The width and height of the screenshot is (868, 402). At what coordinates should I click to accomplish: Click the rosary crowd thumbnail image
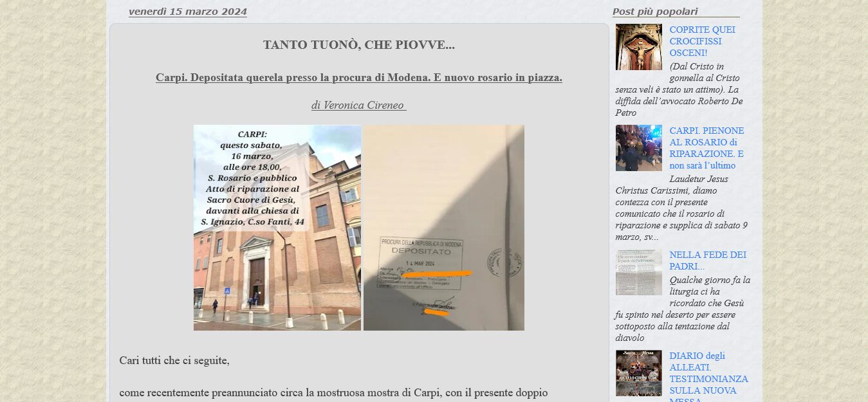tap(638, 148)
